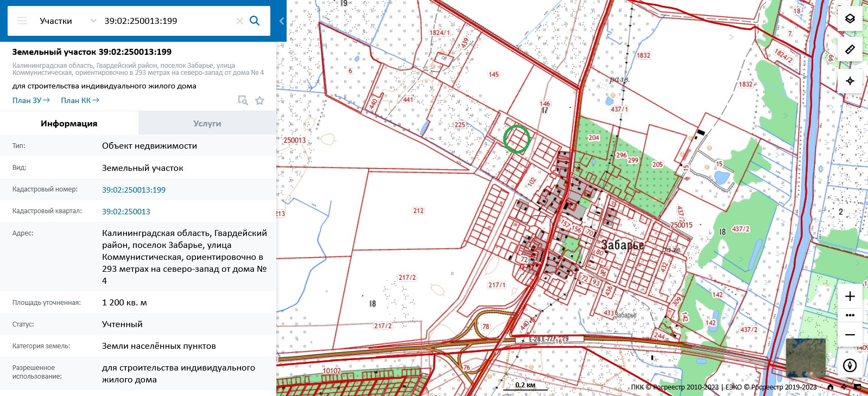Zoom in the map with plus
The width and height of the screenshot is (868, 396).
point(850,296)
